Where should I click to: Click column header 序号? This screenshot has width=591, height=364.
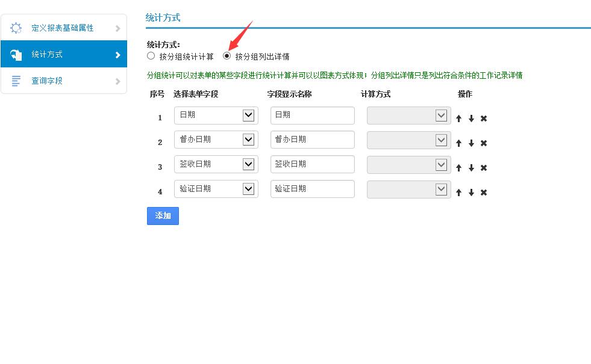click(x=157, y=94)
